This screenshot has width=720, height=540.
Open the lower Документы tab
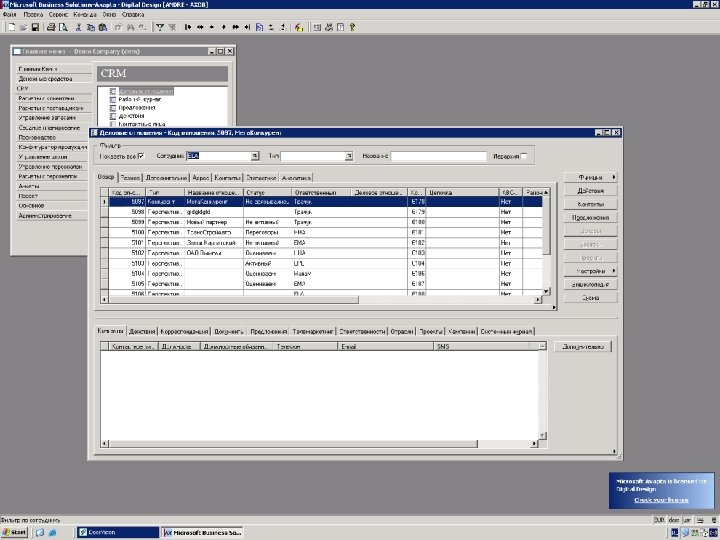click(x=229, y=332)
